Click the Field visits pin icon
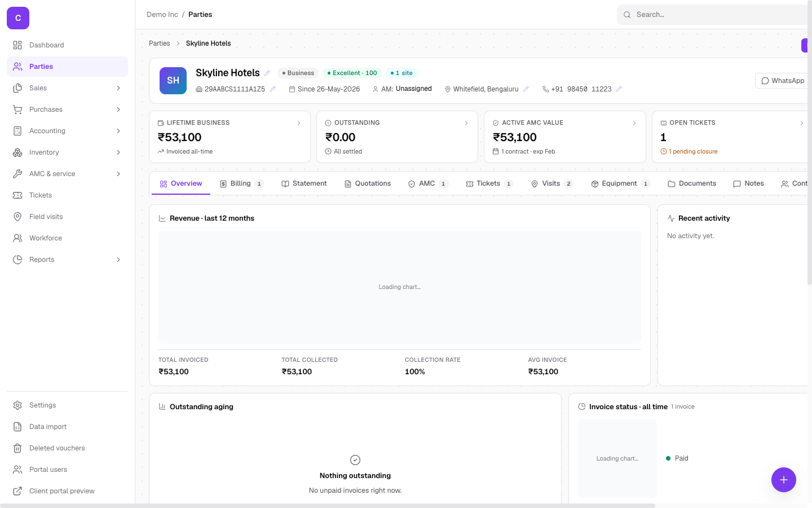The image size is (812, 508). coord(17,217)
